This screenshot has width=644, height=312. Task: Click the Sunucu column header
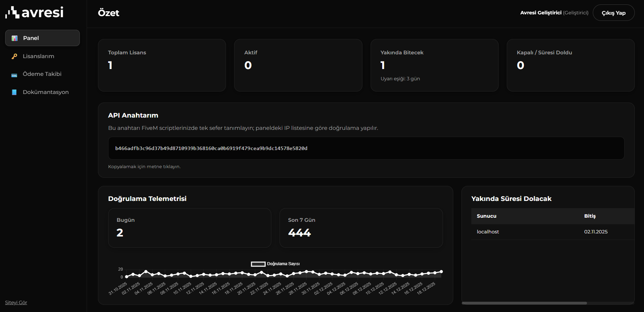(486, 216)
